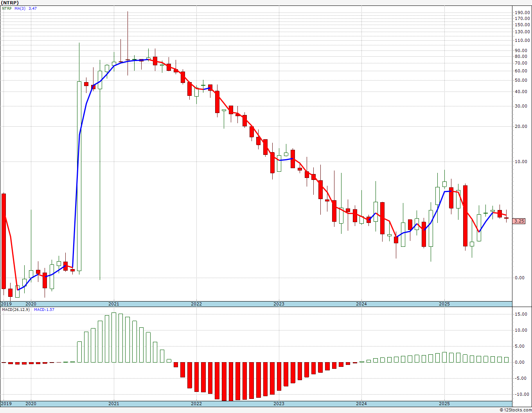Click the 20.00 price axis label
Screen dimensions: 532x413
pyautogui.click(x=522, y=126)
